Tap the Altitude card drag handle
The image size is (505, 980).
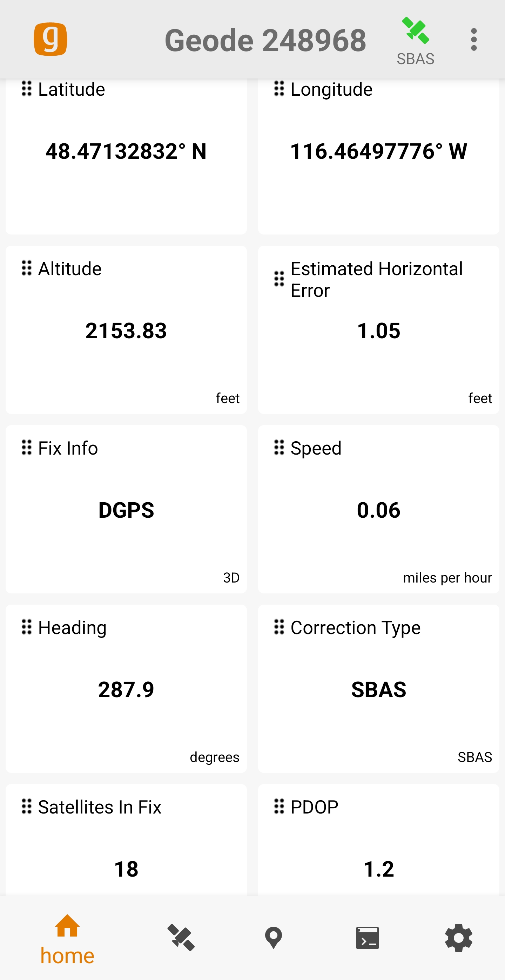tap(27, 268)
